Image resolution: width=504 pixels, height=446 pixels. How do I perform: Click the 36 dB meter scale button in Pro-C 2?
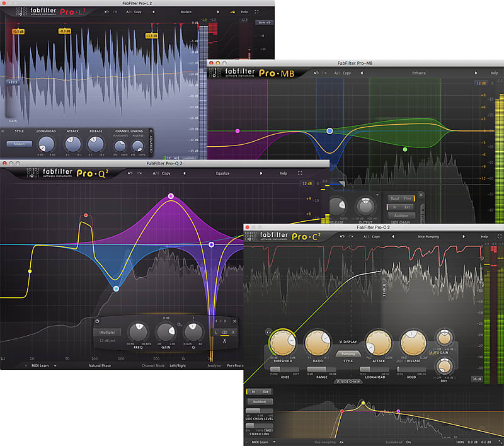click(x=477, y=377)
